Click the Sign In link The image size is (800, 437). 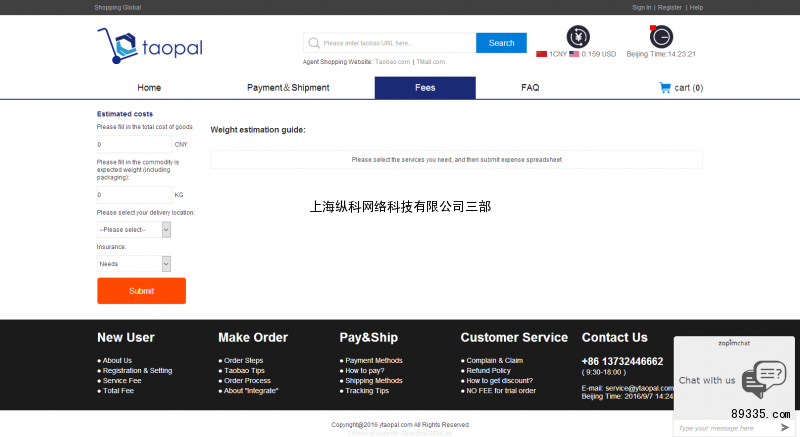click(x=641, y=7)
